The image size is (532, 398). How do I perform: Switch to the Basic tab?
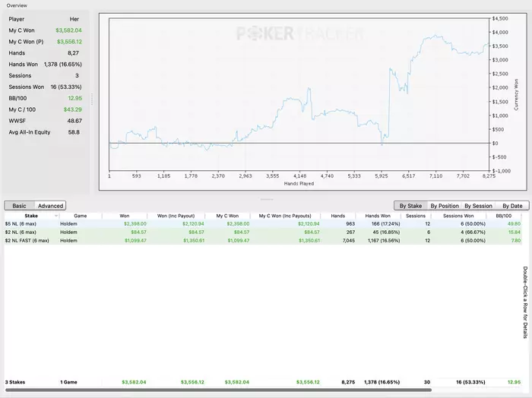click(x=19, y=206)
